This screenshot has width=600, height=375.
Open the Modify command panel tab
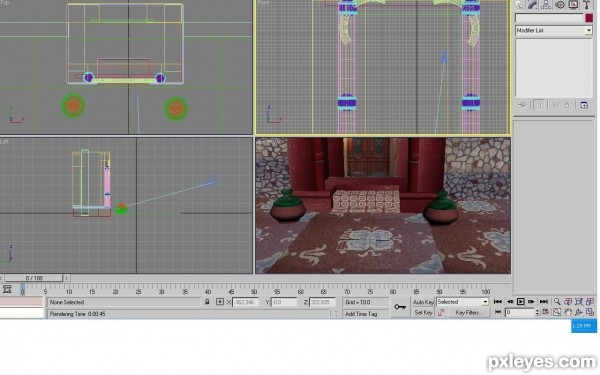(x=533, y=4)
